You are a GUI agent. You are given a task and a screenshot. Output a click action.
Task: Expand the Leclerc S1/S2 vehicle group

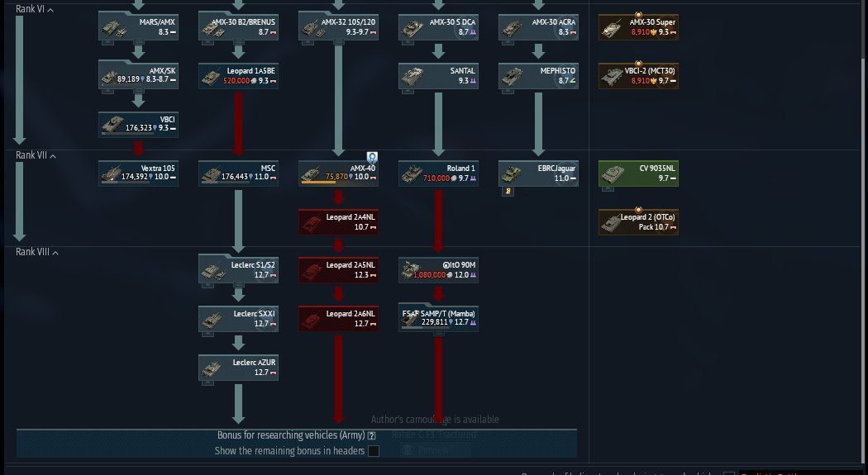pyautogui.click(x=239, y=270)
